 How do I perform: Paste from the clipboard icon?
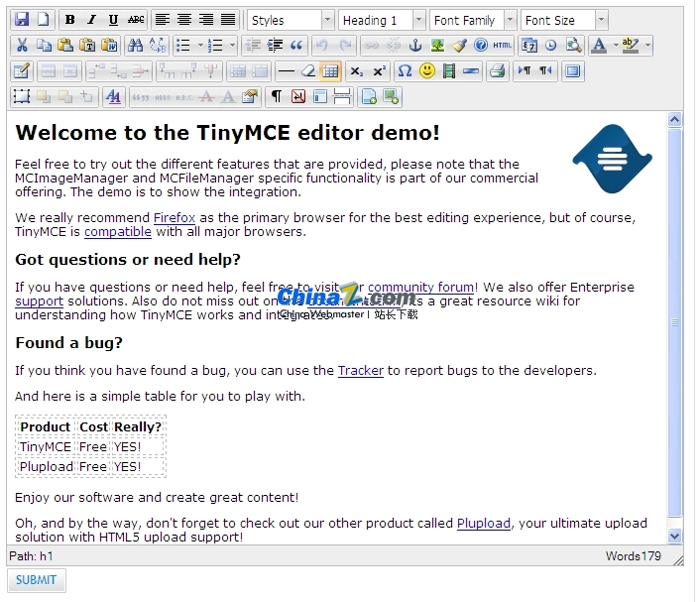click(65, 45)
